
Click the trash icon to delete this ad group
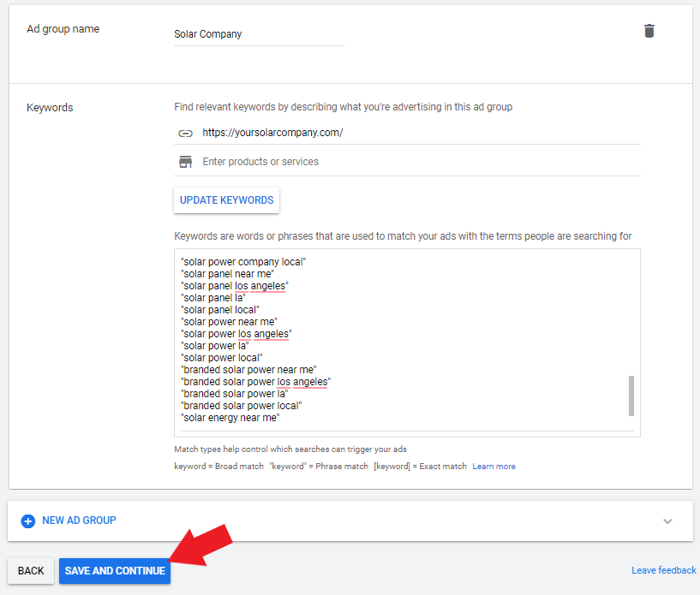[649, 30]
